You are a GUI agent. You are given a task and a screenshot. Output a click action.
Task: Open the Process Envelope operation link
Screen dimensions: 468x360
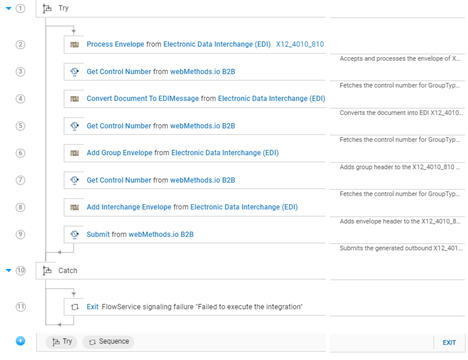click(x=115, y=44)
